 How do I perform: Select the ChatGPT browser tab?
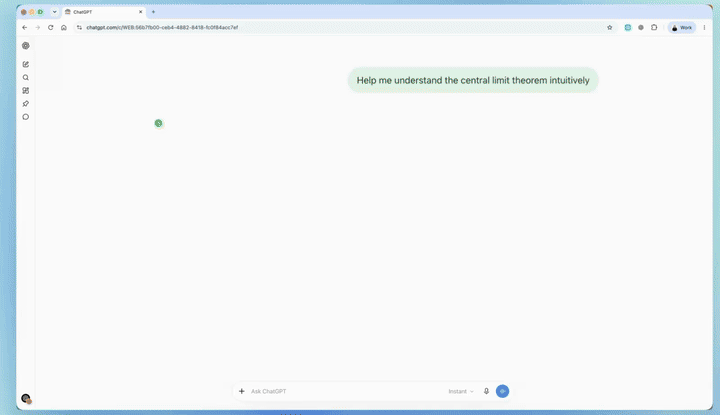click(x=104, y=12)
